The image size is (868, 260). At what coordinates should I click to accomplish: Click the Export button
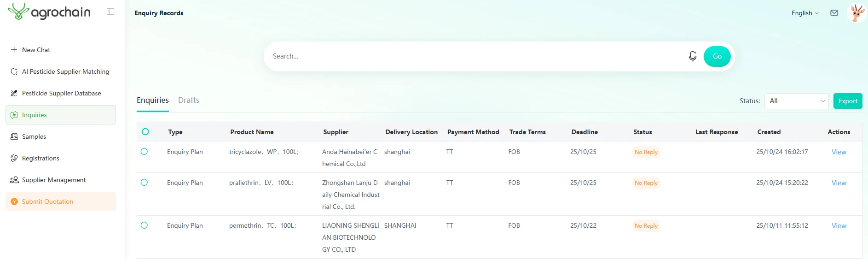click(847, 101)
